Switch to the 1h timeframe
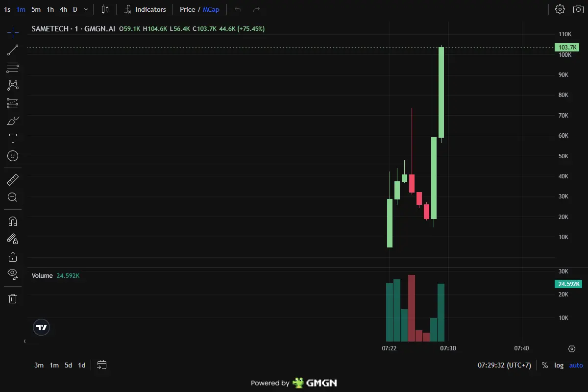Viewport: 588px width, 392px height. [x=50, y=9]
